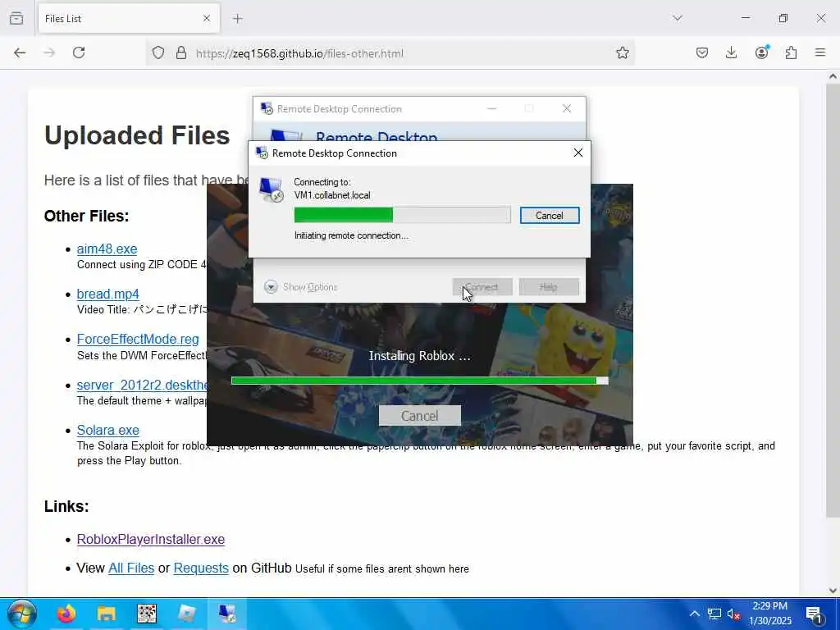Open the Firefox hamburger menu
Image resolution: width=840 pixels, height=630 pixels.
pyautogui.click(x=820, y=52)
